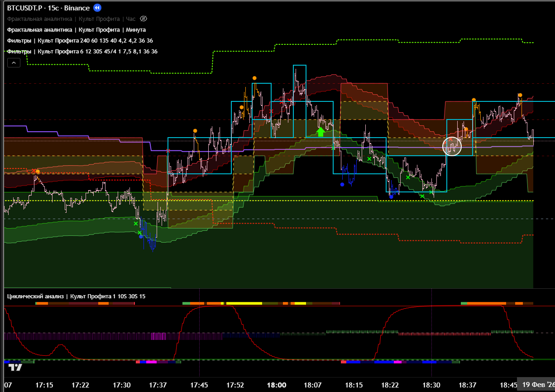
Task: Click the TradingView logo
Action: pos(15,367)
